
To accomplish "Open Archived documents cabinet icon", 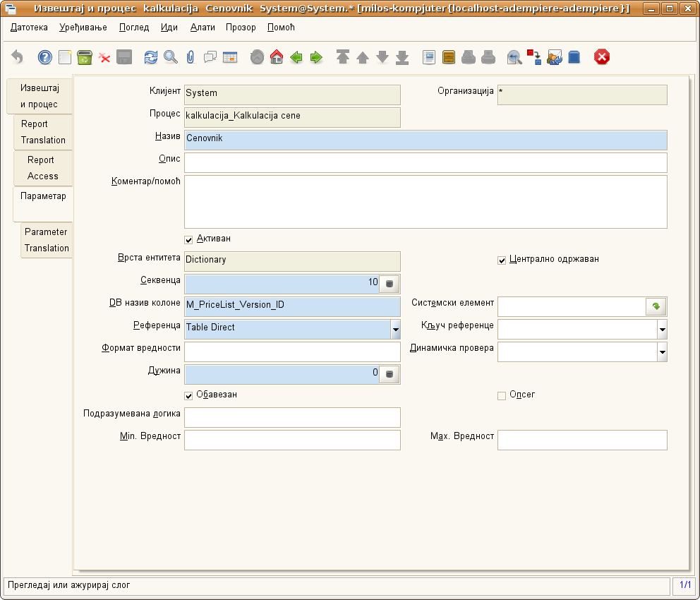I will pos(449,57).
